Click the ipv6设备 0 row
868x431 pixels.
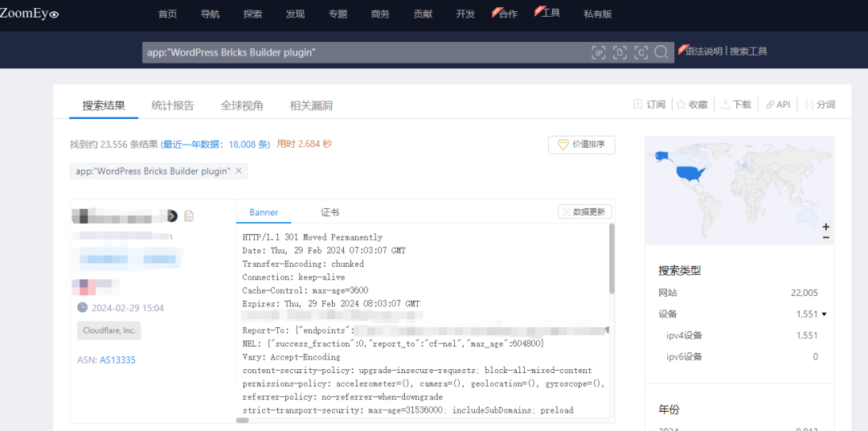[x=742, y=356]
